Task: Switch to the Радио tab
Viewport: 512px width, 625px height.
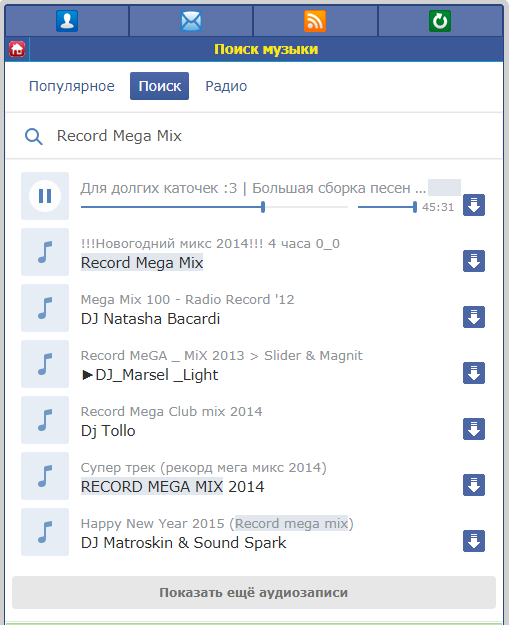Action: coord(226,86)
